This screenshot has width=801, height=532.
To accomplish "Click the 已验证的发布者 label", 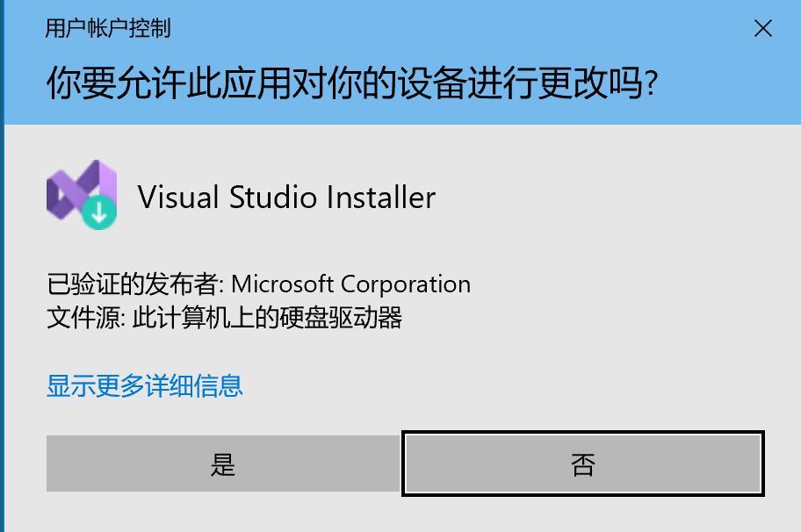I will 133,284.
